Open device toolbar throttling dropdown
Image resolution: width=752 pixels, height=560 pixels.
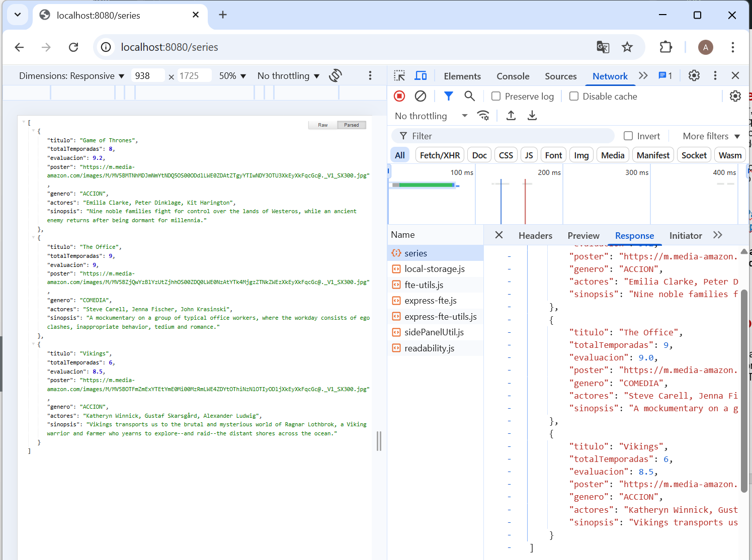(x=288, y=76)
